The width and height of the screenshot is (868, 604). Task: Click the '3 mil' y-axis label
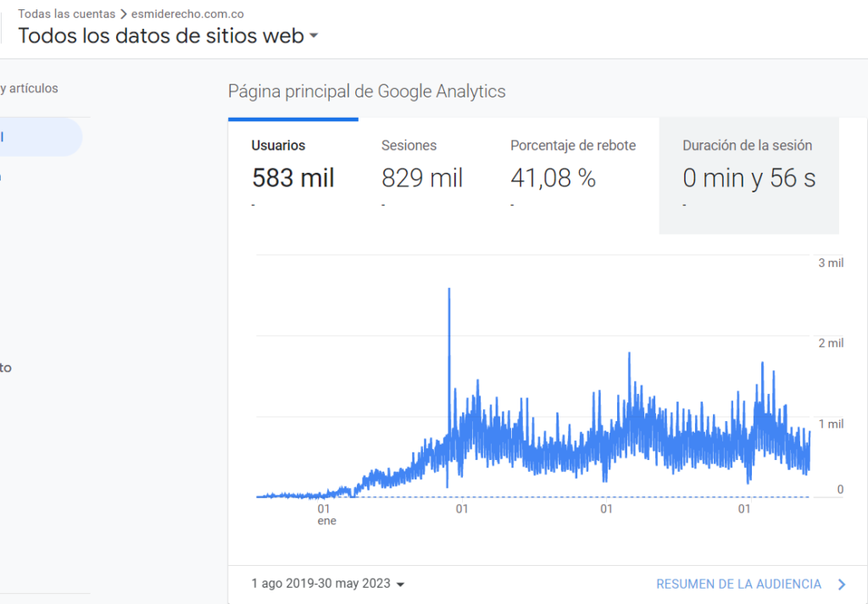[x=830, y=263]
